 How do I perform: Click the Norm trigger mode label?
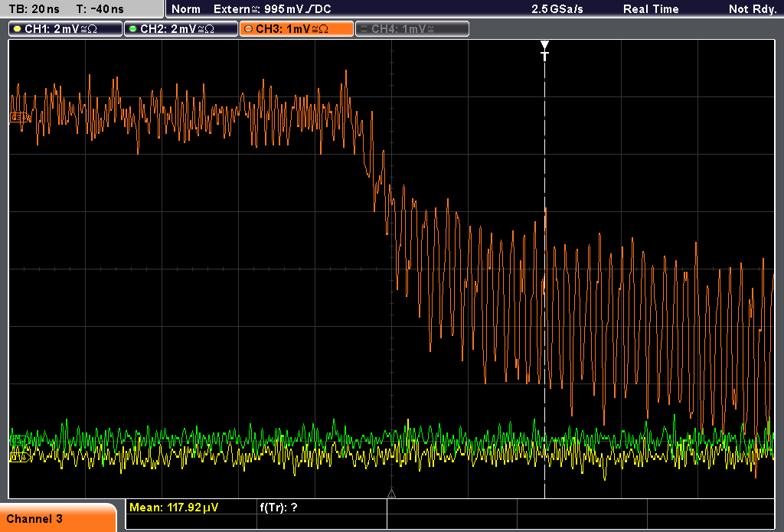(x=186, y=9)
